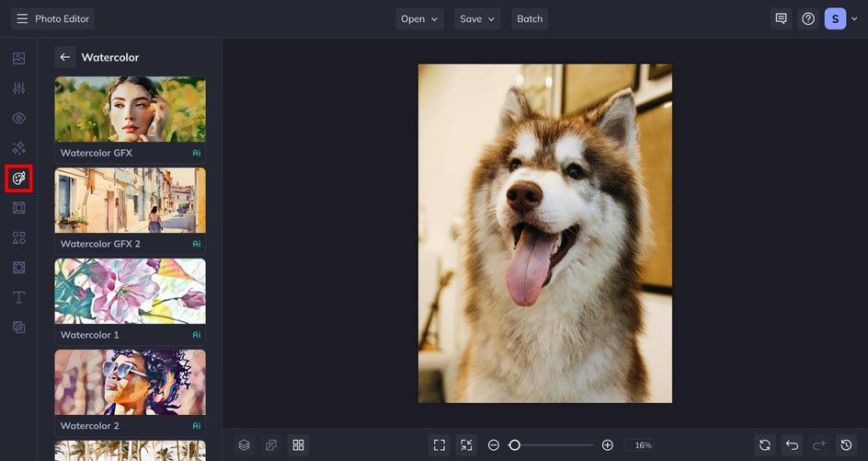This screenshot has width=868, height=461.
Task: Click the fit to screen icon
Action: [x=440, y=445]
